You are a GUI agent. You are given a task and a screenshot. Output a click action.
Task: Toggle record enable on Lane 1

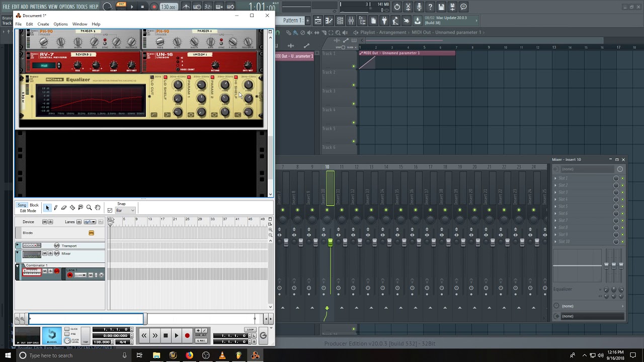(70, 275)
